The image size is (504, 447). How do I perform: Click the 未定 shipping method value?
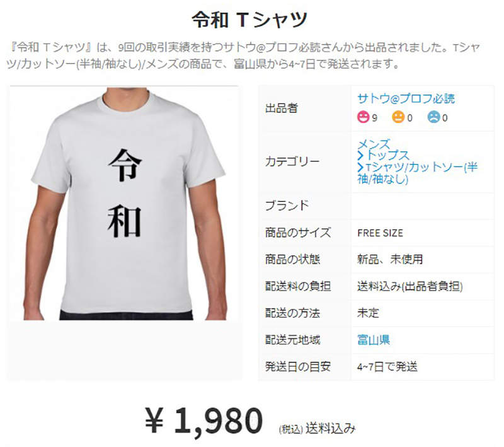pyautogui.click(x=368, y=313)
